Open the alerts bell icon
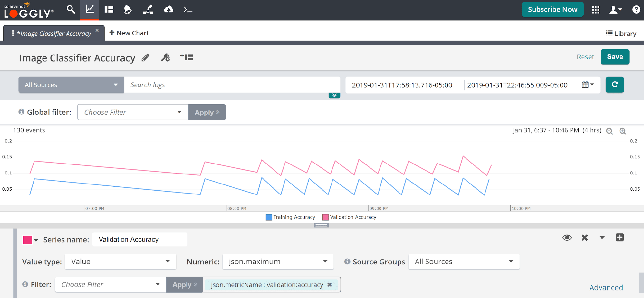Screen dimensions: 644x298 point(128,10)
